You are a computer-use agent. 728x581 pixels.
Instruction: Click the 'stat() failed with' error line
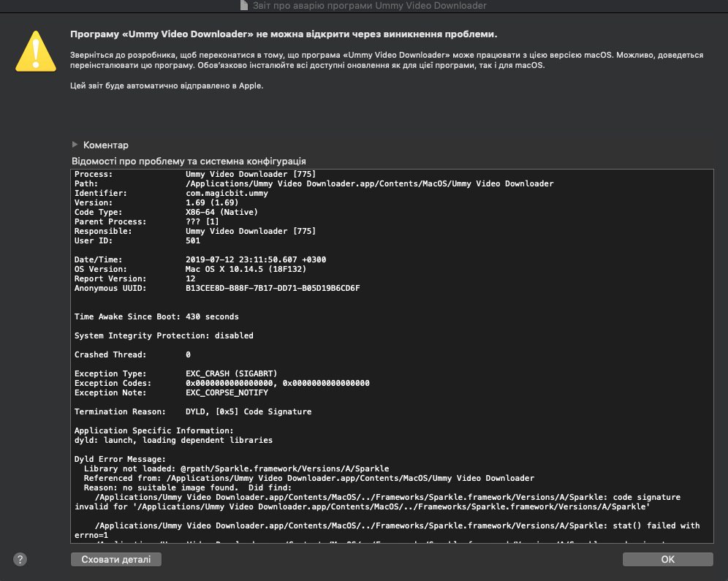tap(387, 530)
